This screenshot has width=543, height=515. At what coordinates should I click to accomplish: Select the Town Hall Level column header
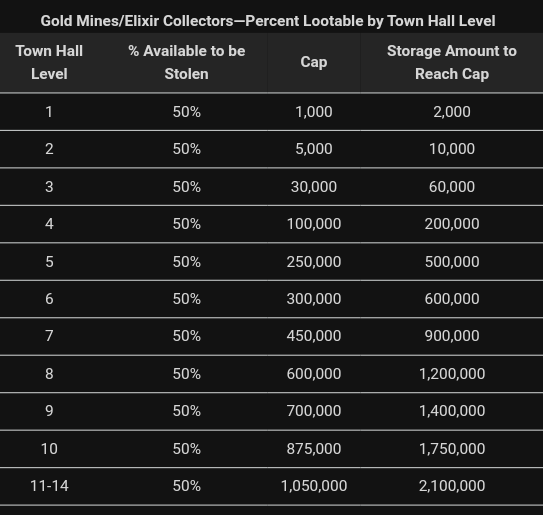pos(49,62)
